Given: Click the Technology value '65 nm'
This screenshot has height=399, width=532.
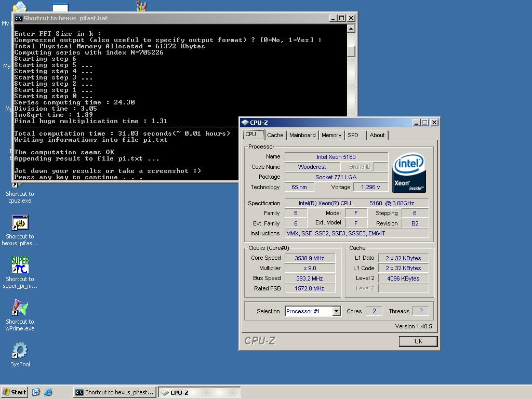Looking at the screenshot, I should (299, 187).
